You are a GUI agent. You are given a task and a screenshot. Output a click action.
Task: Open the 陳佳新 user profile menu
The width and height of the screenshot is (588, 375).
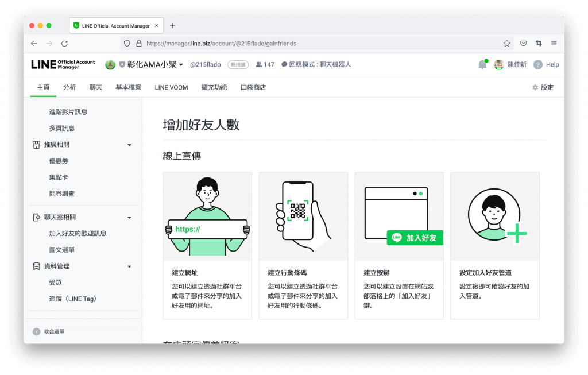[x=510, y=64]
